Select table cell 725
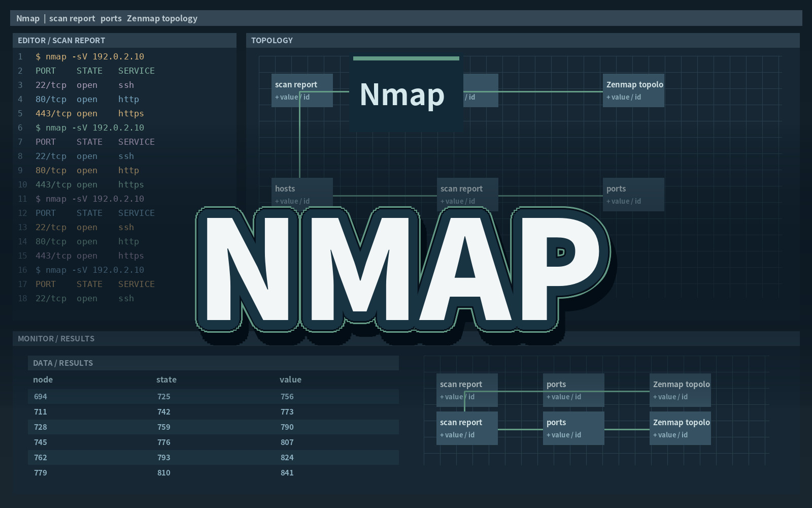This screenshot has height=508, width=812. (x=164, y=396)
